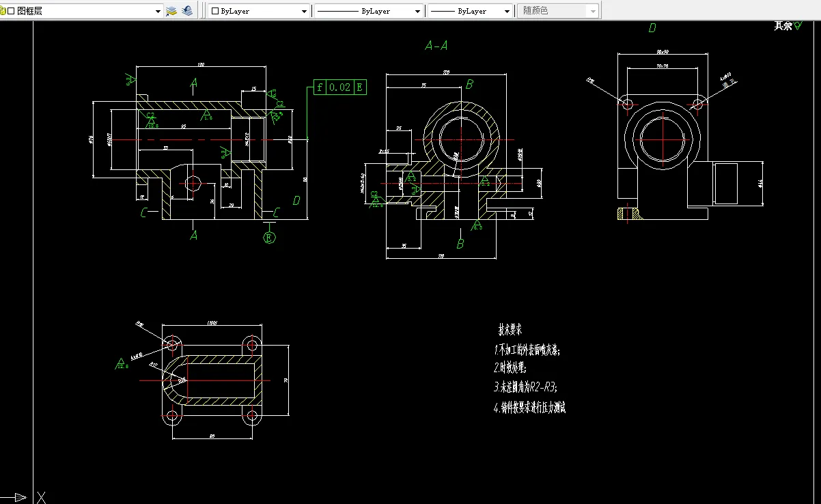
Task: Select the A label below the front view
Action: coord(194,235)
